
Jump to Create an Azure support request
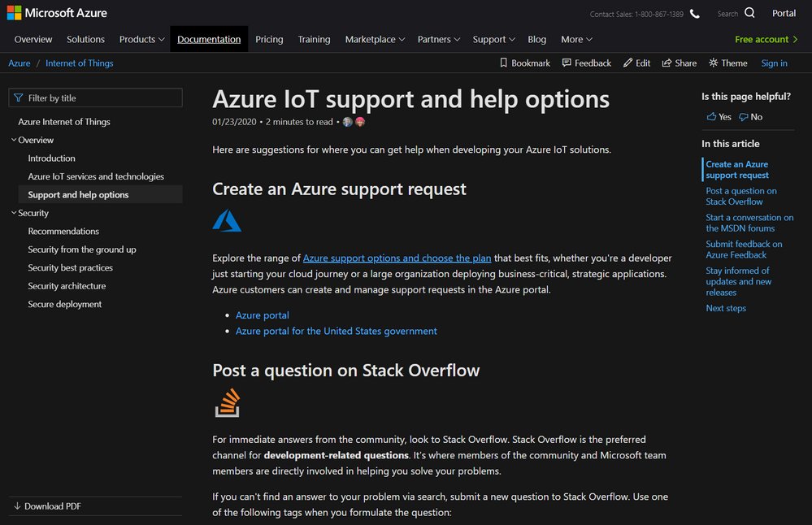[x=737, y=169]
